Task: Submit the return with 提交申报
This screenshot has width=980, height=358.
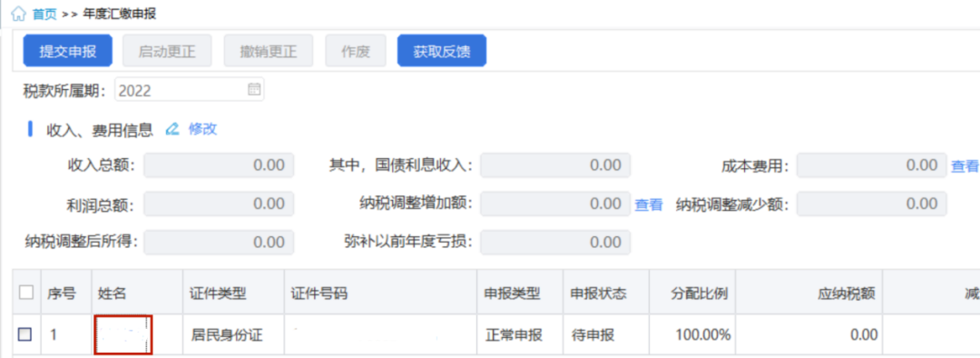Action: [67, 51]
